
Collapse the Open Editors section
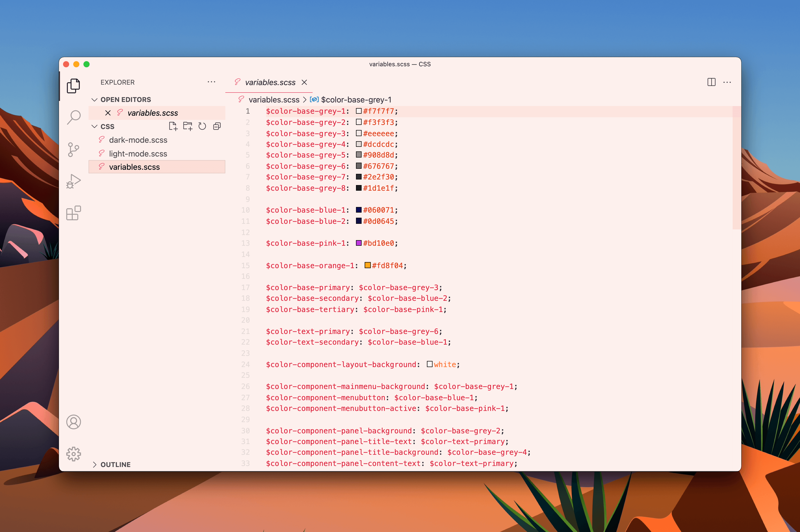[95, 100]
